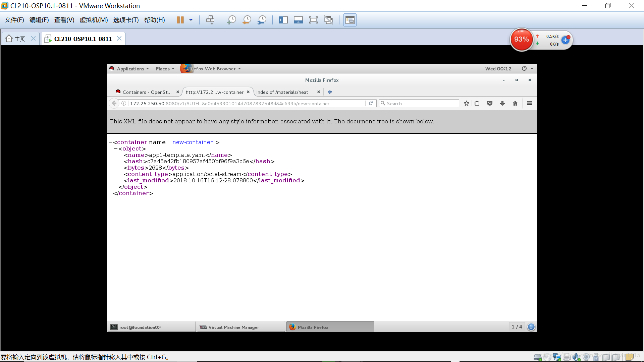Collapse the object XML node
The width and height of the screenshot is (644, 362).
[x=116, y=149]
